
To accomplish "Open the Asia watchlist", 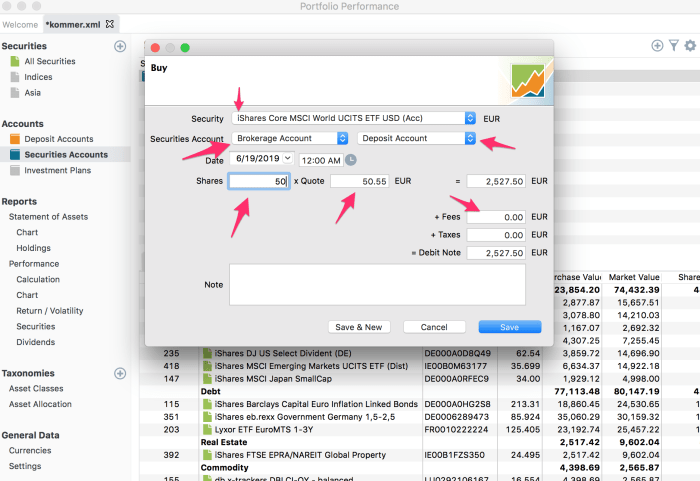I will [x=33, y=92].
